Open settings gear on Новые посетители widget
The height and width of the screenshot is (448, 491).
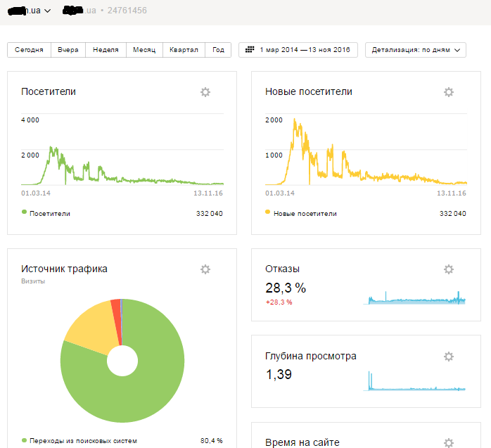[449, 92]
